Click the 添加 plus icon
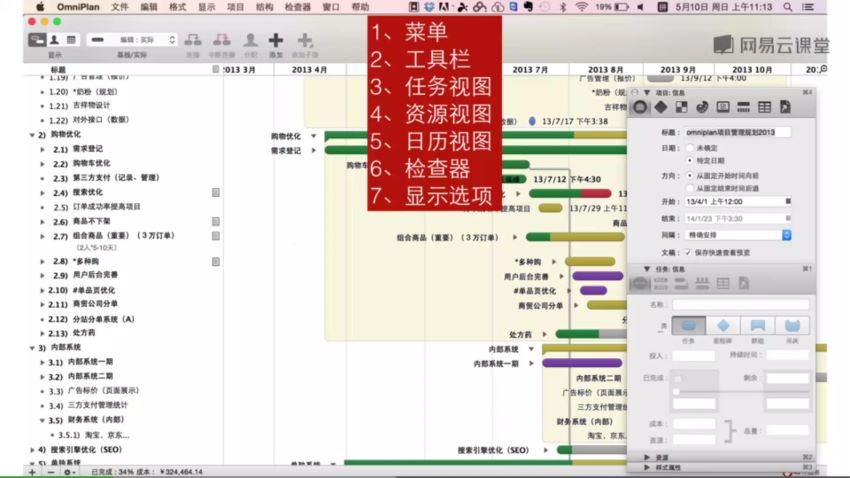The width and height of the screenshot is (850, 478). [x=276, y=40]
